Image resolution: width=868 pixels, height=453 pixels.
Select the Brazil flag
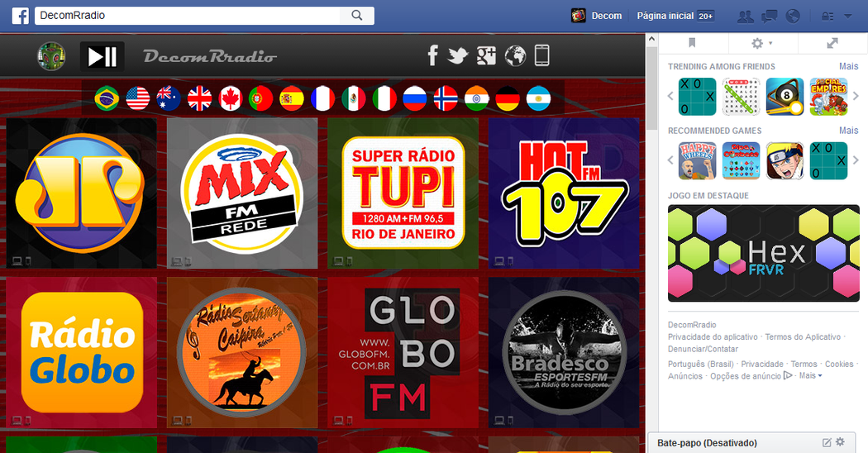pyautogui.click(x=107, y=98)
